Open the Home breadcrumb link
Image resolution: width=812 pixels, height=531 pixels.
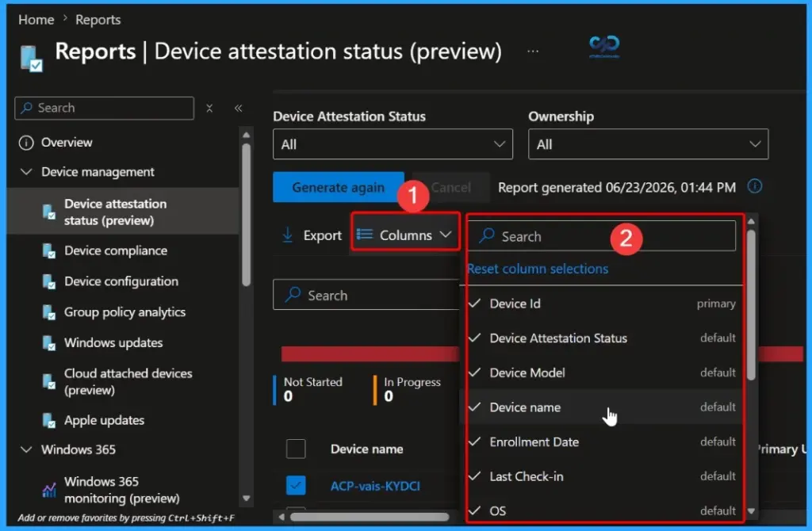coord(36,20)
